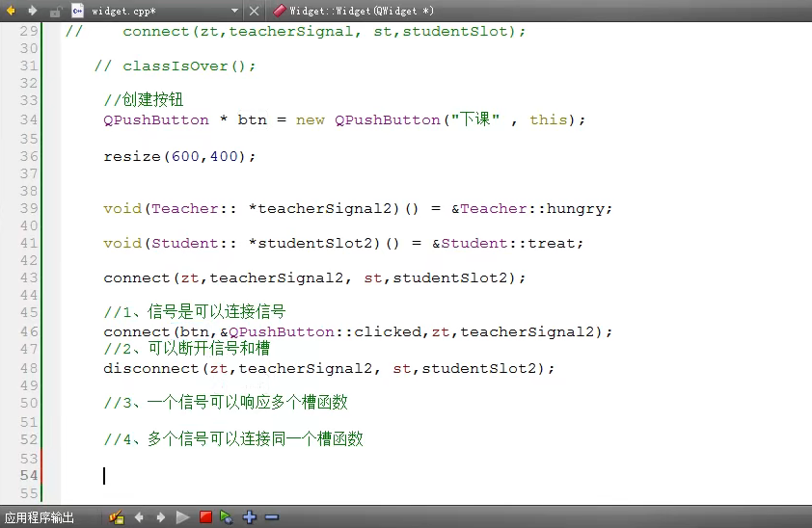The image size is (812, 528).
Task: Click 'btn' variable on line 34
Action: pos(253,120)
